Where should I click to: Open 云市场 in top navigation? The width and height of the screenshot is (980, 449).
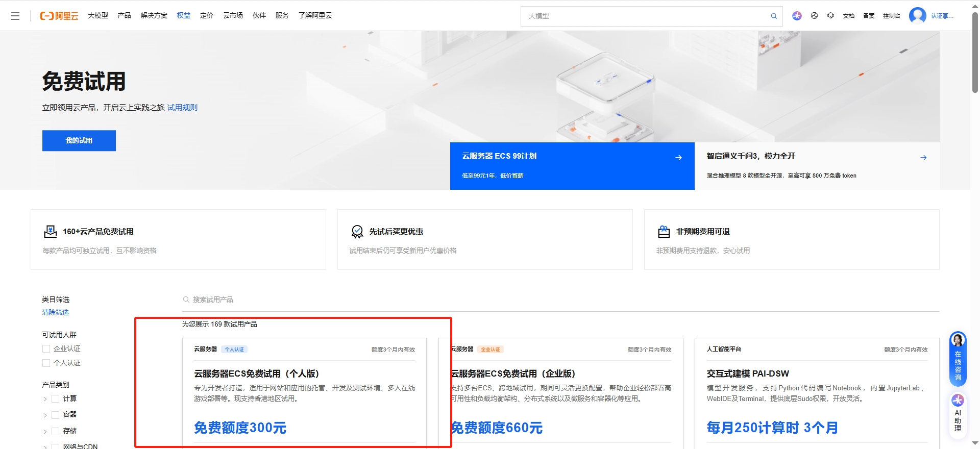(x=233, y=16)
